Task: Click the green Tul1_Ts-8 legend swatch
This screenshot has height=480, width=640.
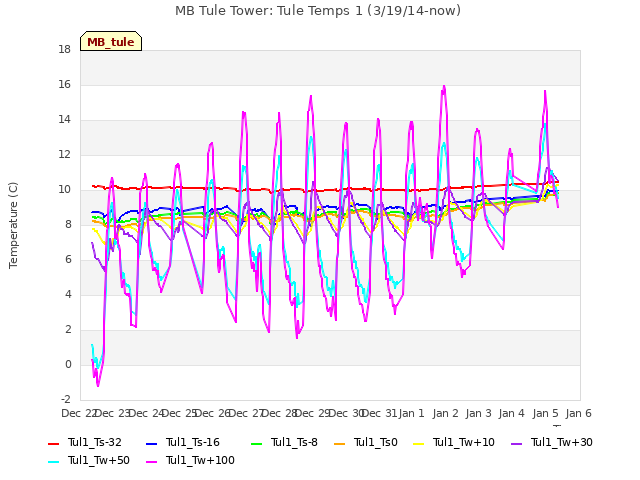Action: (x=256, y=444)
